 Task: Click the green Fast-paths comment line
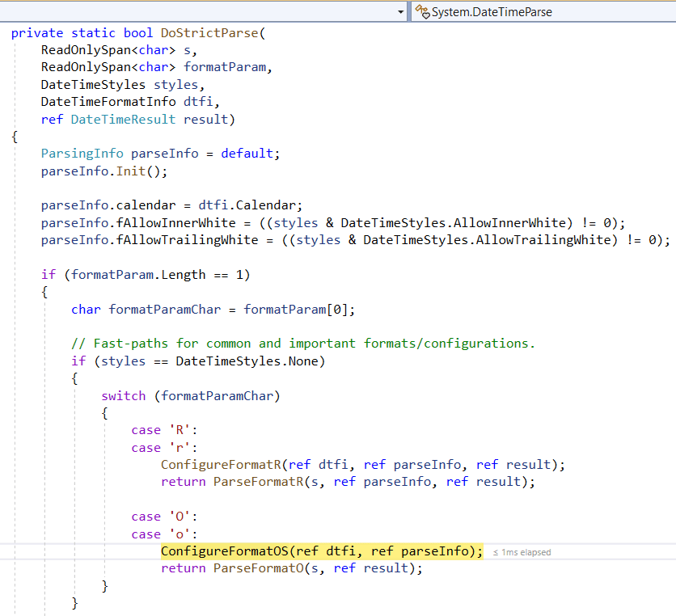point(303,344)
